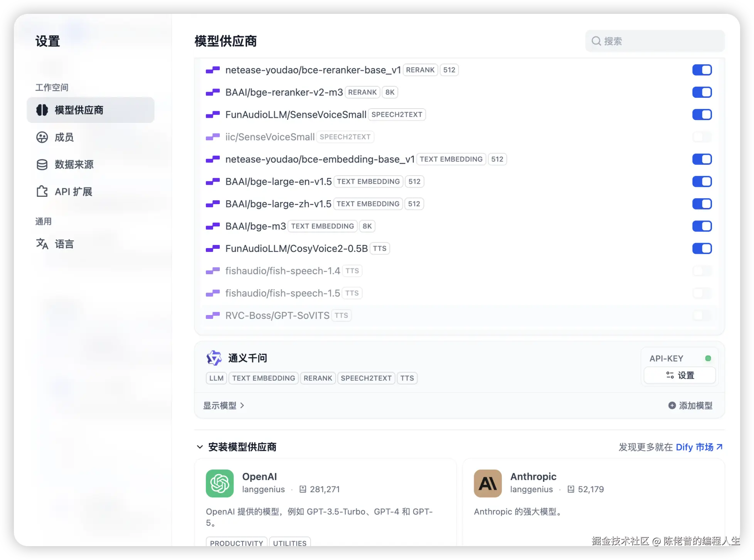Click the LLM tag under 通义千问
Screen dimensions: 754x560
pos(216,378)
